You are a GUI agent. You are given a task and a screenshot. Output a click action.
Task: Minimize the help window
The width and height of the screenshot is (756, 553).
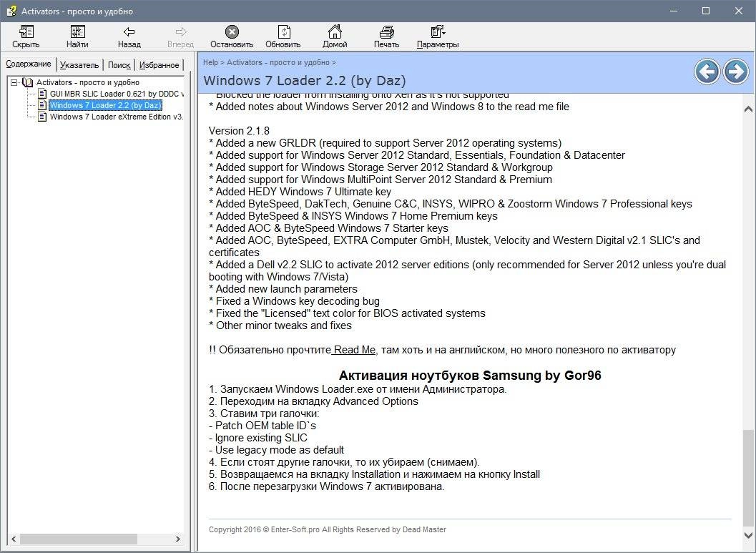pos(673,11)
